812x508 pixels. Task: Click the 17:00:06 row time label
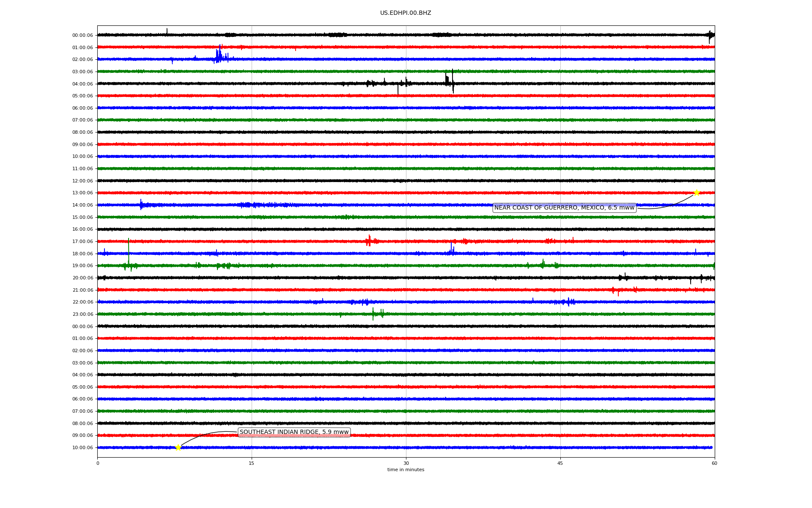[82, 242]
